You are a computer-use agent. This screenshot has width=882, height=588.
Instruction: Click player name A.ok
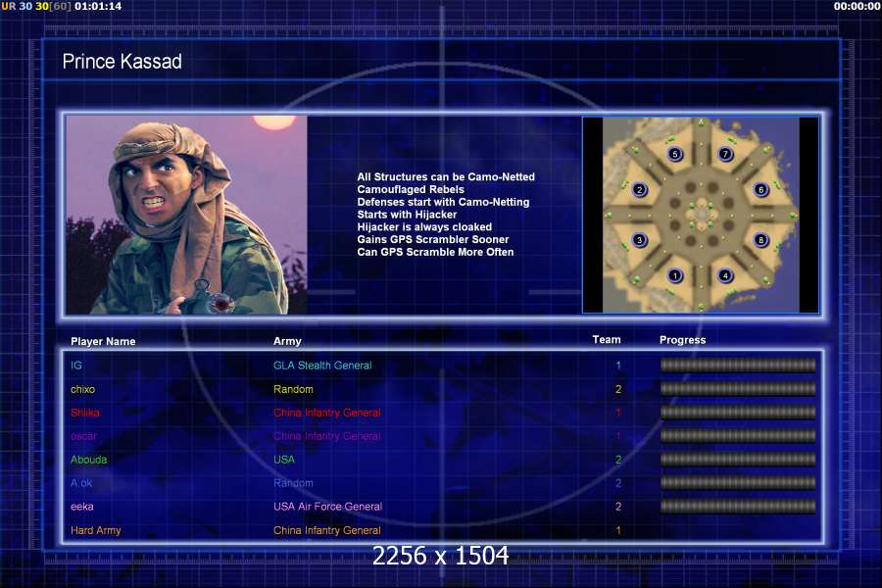pyautogui.click(x=81, y=483)
